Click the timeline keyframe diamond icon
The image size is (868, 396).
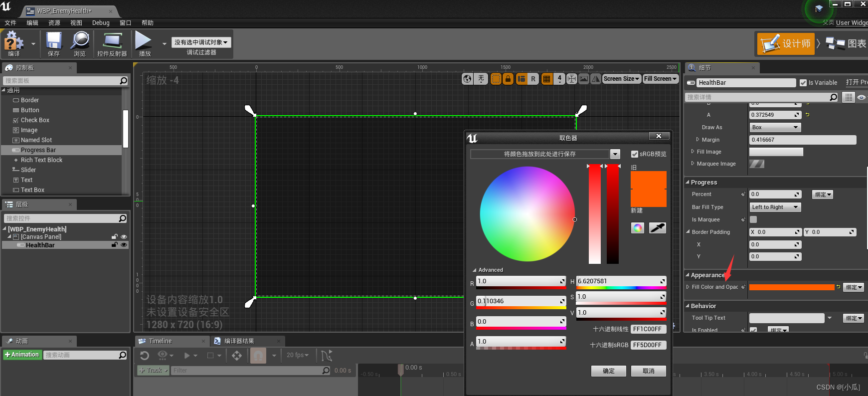point(237,356)
